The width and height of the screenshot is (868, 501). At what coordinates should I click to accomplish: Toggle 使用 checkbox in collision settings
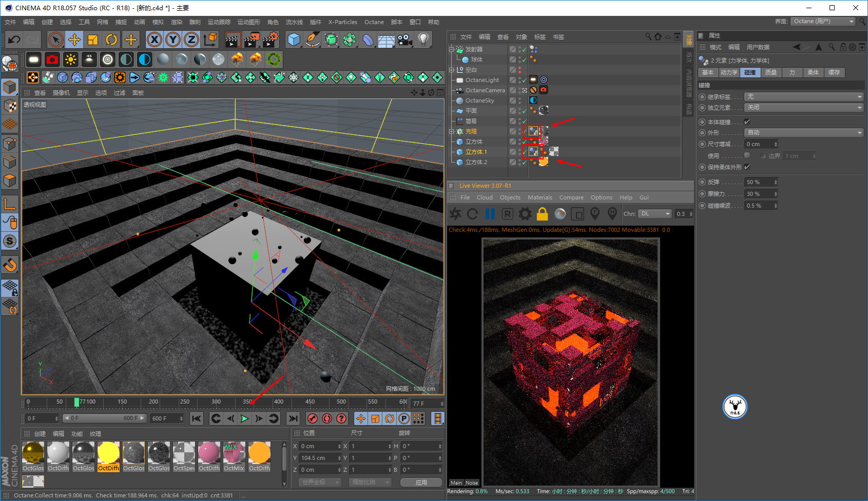pos(747,155)
